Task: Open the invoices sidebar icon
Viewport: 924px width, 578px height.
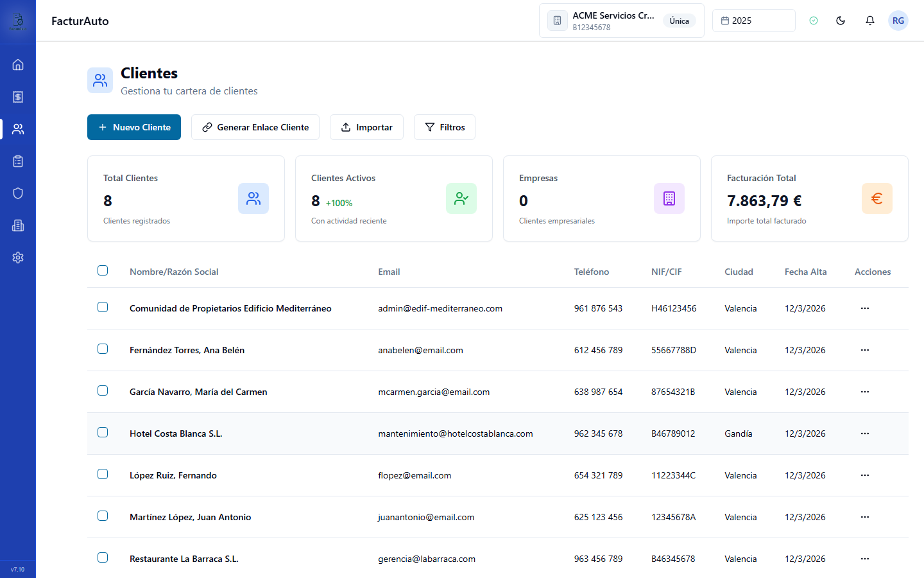Action: coord(18,97)
